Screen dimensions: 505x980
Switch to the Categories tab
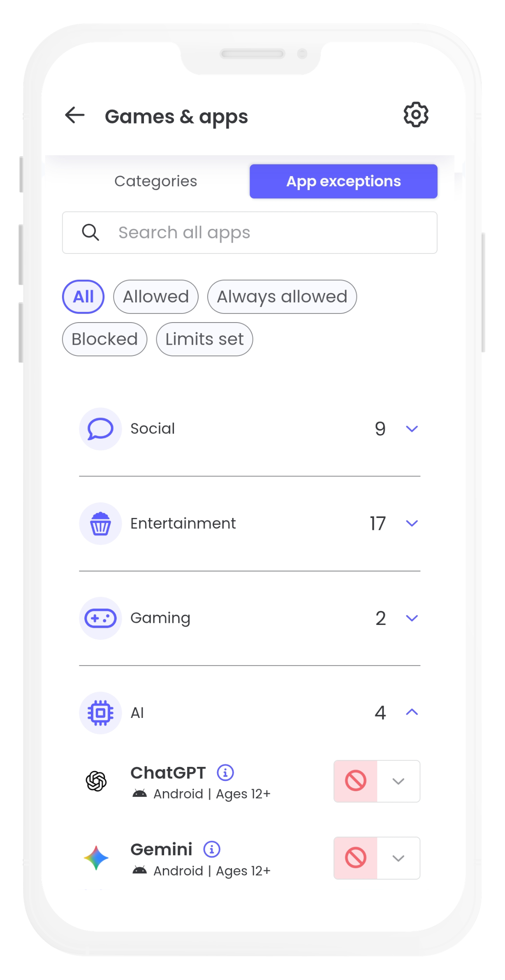(155, 181)
